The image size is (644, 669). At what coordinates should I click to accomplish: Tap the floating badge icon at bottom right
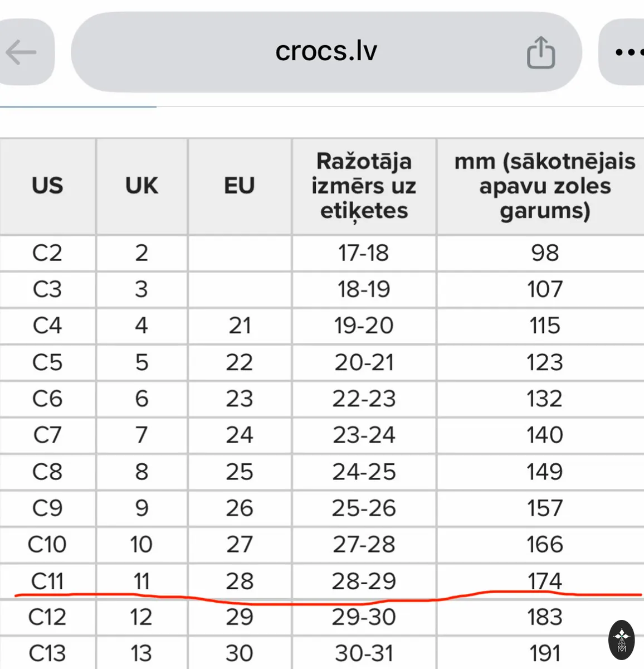(x=622, y=640)
